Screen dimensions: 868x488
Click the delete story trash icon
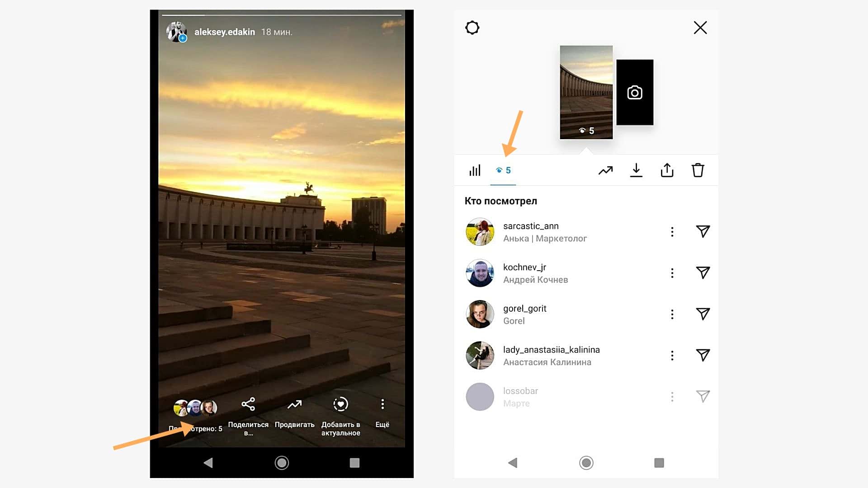point(698,170)
